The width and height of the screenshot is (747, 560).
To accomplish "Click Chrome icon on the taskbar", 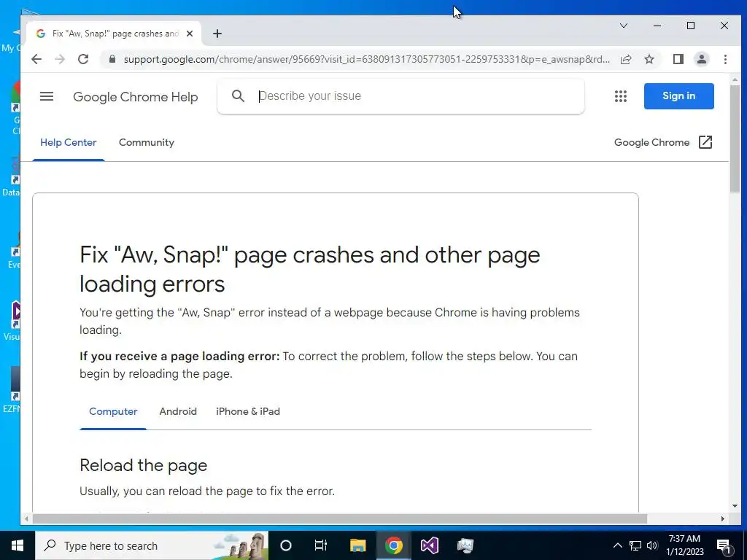I will click(393, 545).
